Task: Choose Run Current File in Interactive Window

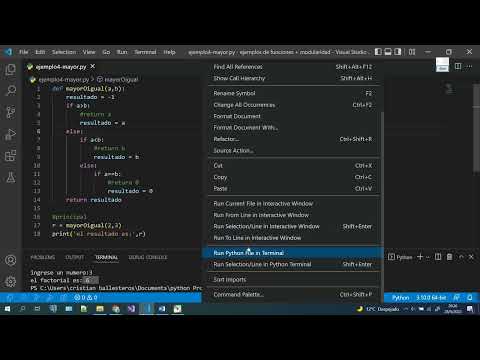Action: coord(293,204)
